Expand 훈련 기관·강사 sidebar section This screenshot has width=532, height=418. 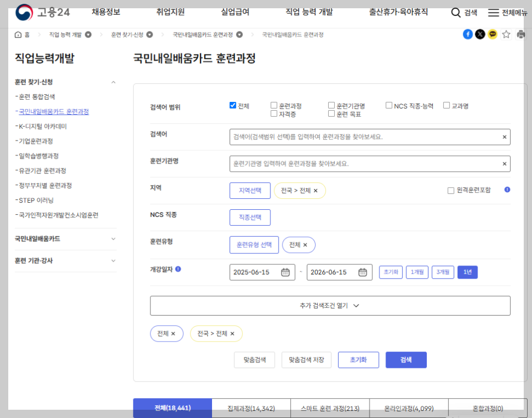[113, 260]
